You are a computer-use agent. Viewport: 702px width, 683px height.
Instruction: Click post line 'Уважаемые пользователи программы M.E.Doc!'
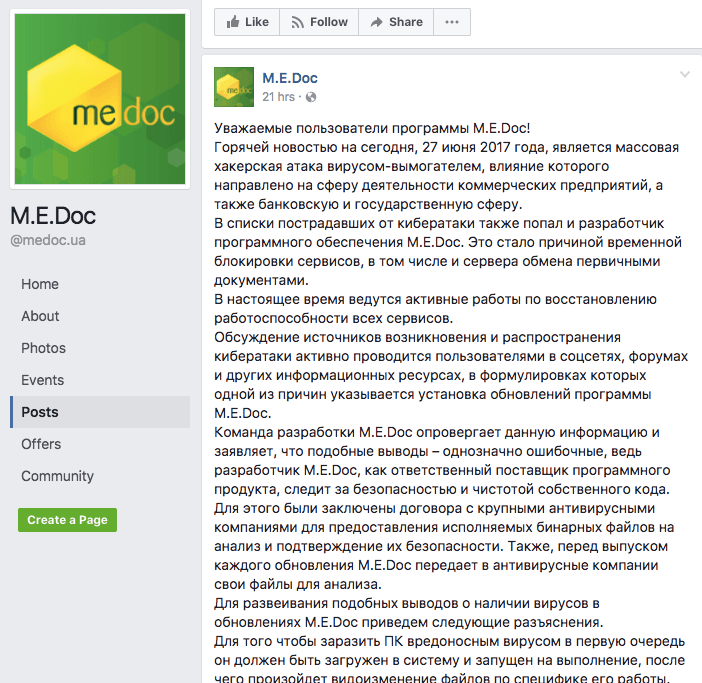pyautogui.click(x=372, y=128)
